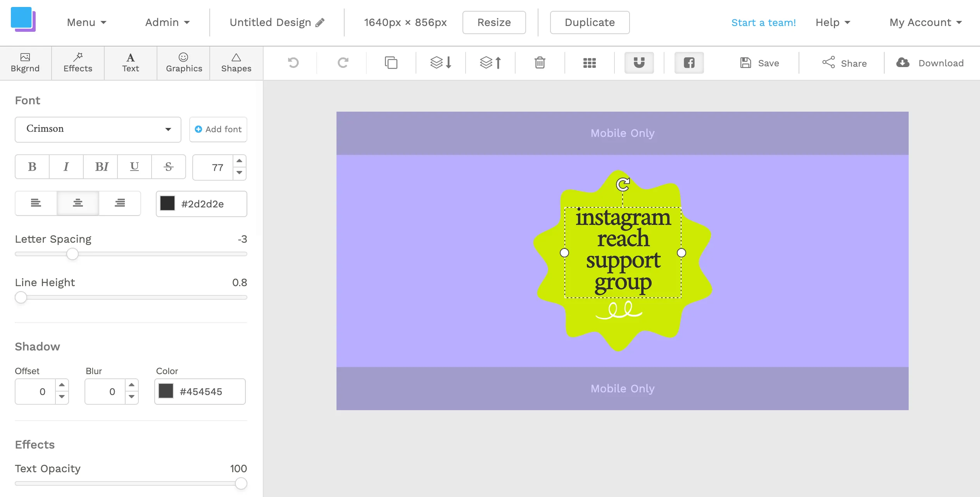The width and height of the screenshot is (980, 497).
Task: Click the text color hex field
Action: click(x=202, y=204)
